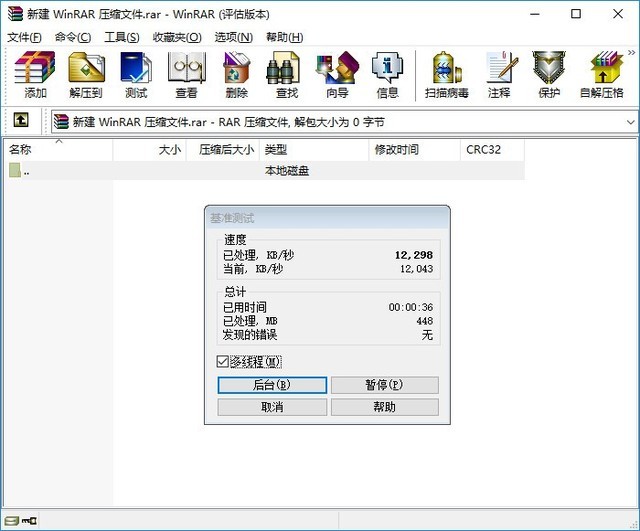
Task: Go up one folder with the arrow icon
Action: pyautogui.click(x=21, y=120)
